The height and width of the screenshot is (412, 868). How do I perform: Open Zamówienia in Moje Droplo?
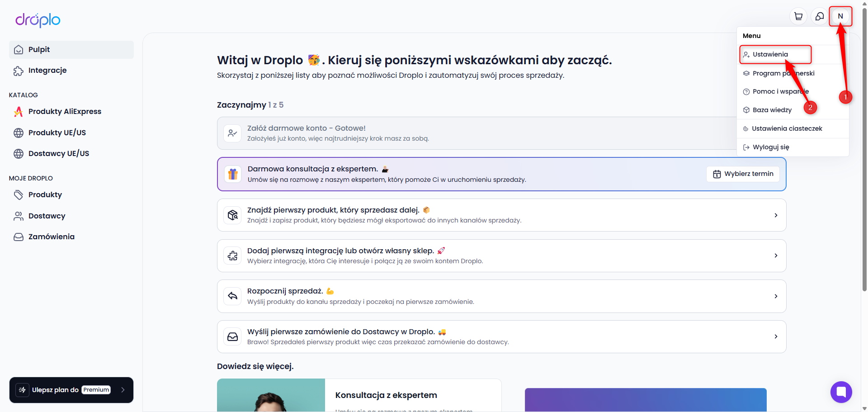point(71,237)
